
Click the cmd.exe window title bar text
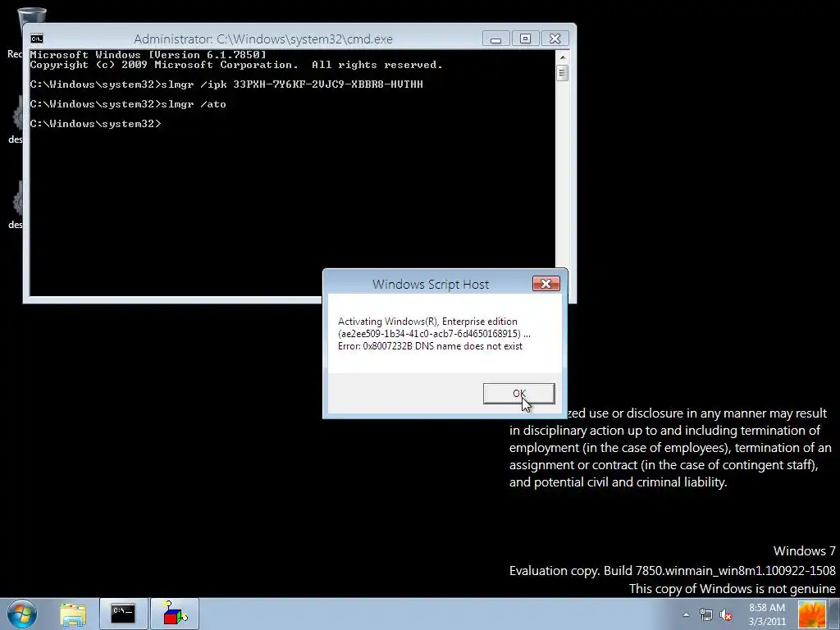(x=263, y=39)
